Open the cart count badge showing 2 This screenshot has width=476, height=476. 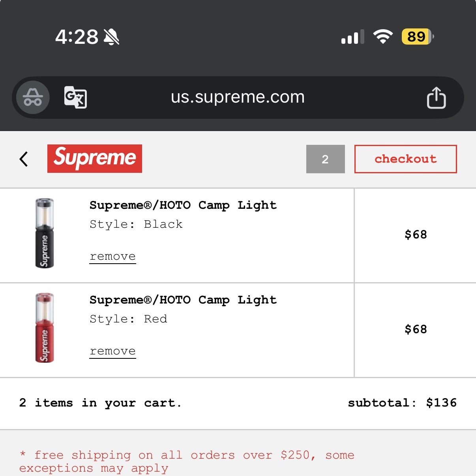325,159
